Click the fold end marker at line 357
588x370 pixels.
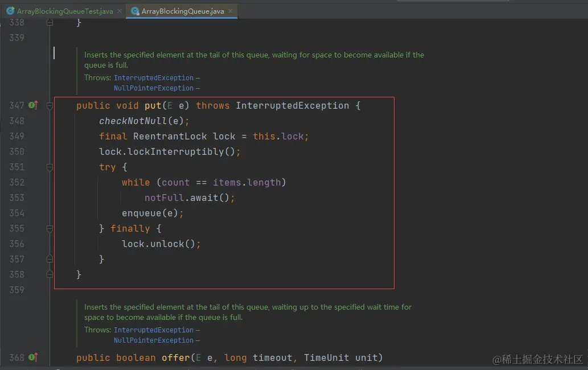pos(50,259)
